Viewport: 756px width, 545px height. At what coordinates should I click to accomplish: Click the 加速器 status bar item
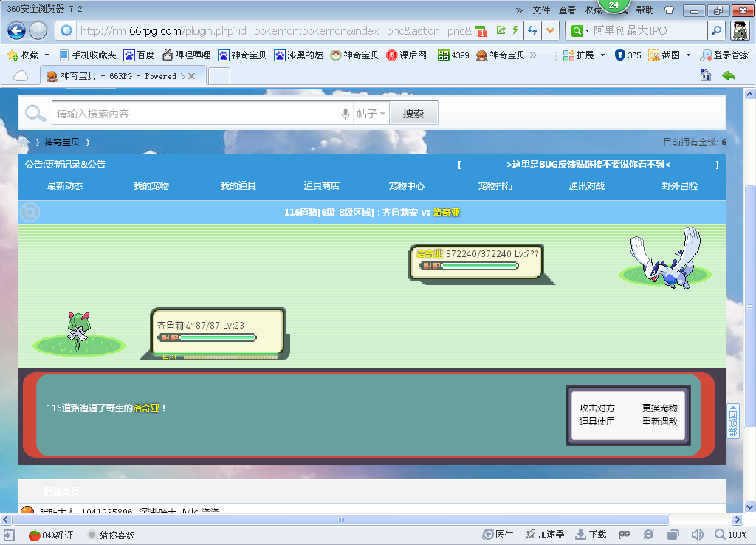[x=545, y=535]
